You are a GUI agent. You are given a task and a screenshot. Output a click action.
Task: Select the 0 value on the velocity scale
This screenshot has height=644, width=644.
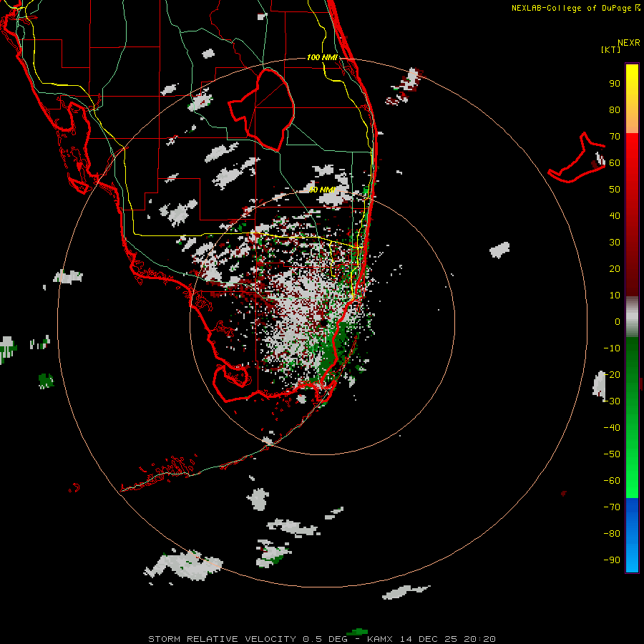point(618,321)
